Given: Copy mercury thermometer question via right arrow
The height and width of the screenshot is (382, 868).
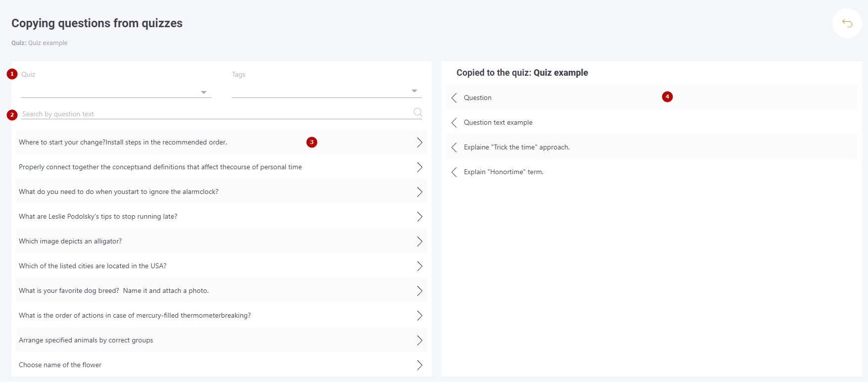Looking at the screenshot, I should [419, 316].
